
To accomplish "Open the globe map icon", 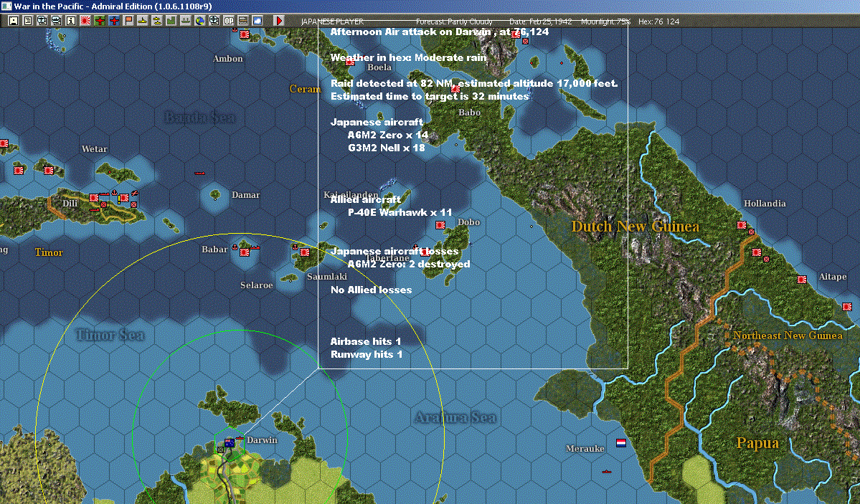I will pyautogui.click(x=199, y=21).
